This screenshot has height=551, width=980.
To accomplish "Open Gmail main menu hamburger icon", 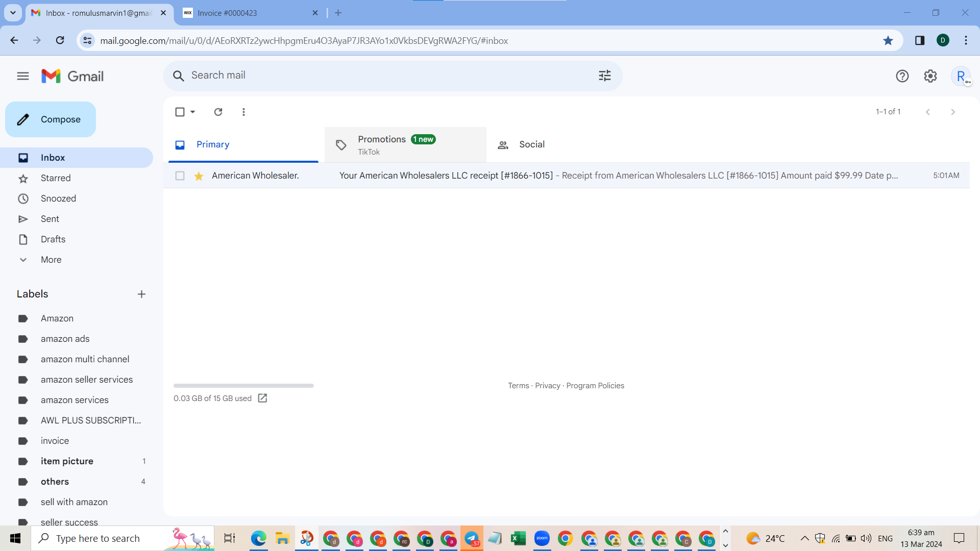I will coord(23,76).
